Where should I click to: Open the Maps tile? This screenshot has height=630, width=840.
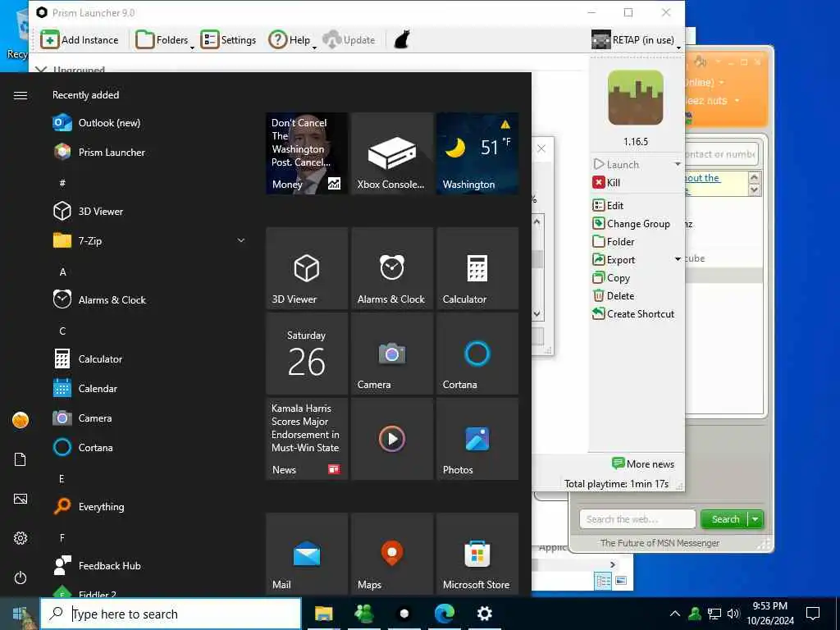point(392,554)
